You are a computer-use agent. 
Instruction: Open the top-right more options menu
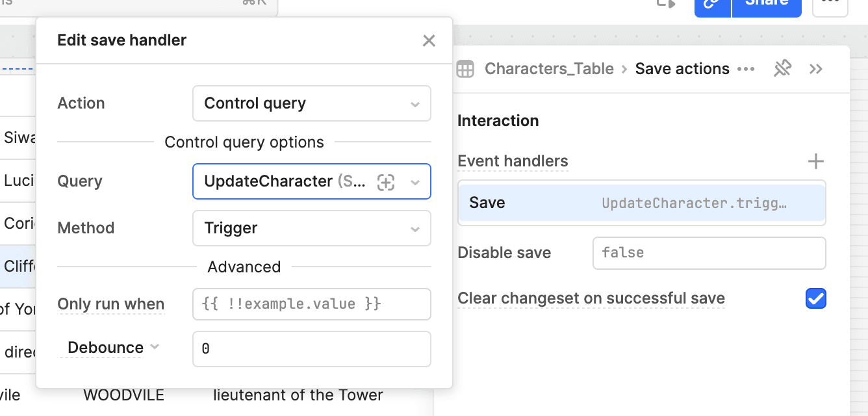[830, 3]
